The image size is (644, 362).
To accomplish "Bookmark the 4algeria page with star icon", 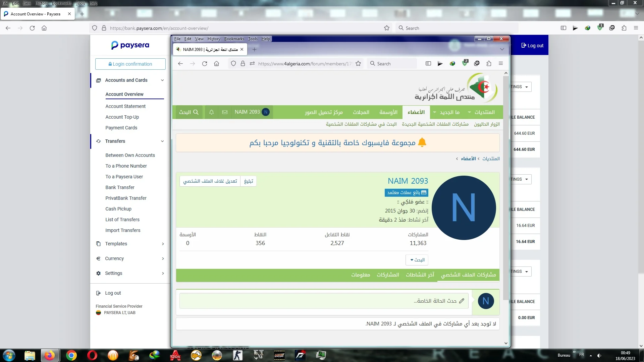I will click(x=358, y=64).
